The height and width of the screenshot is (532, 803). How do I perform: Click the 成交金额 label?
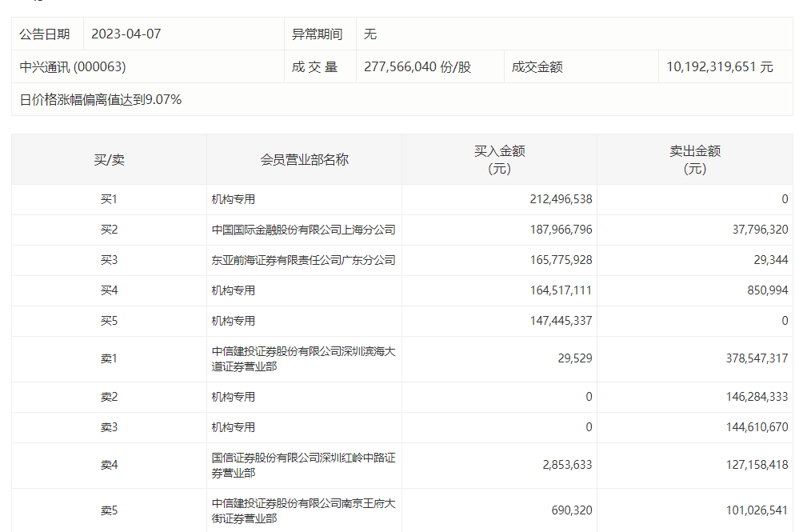537,66
